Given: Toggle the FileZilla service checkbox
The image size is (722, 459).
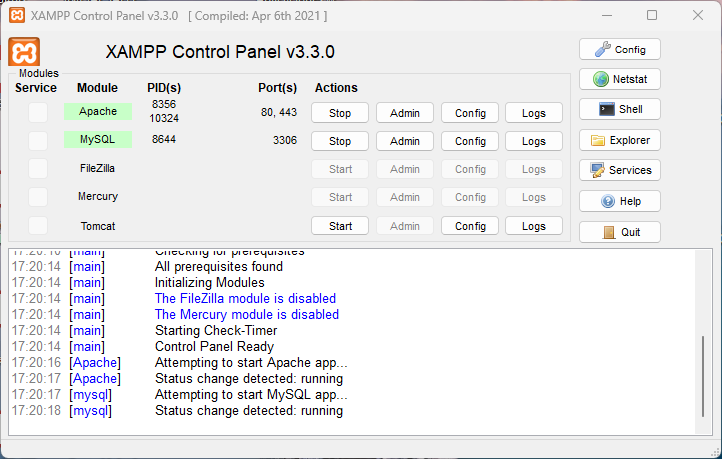Looking at the screenshot, I should point(38,168).
